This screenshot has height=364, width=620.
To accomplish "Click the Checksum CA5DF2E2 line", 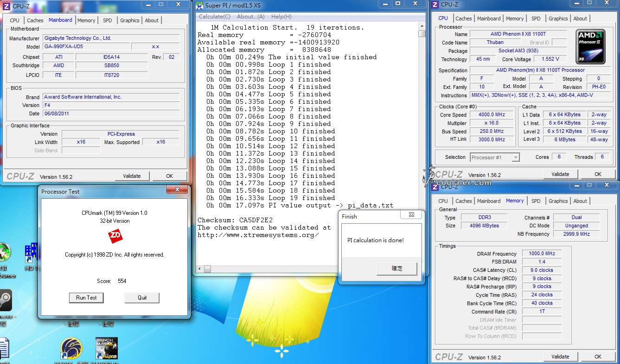I will [235, 220].
